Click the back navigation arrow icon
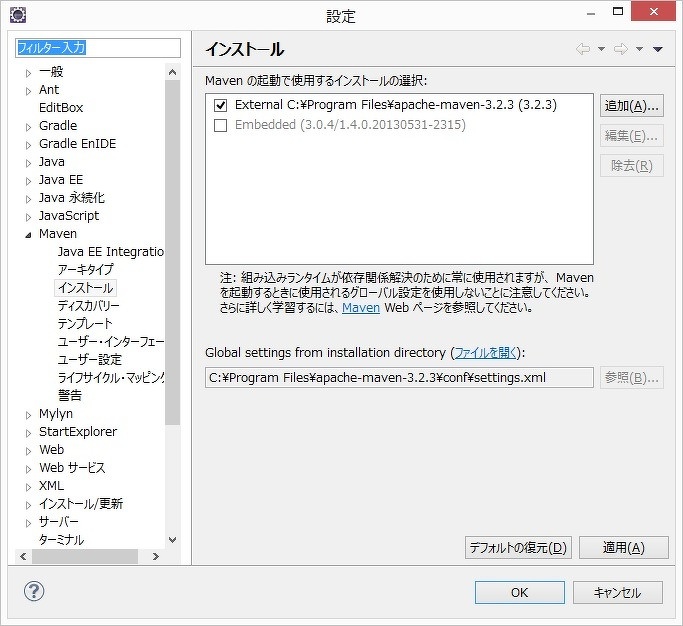This screenshot has height=626, width=683. coord(582,49)
